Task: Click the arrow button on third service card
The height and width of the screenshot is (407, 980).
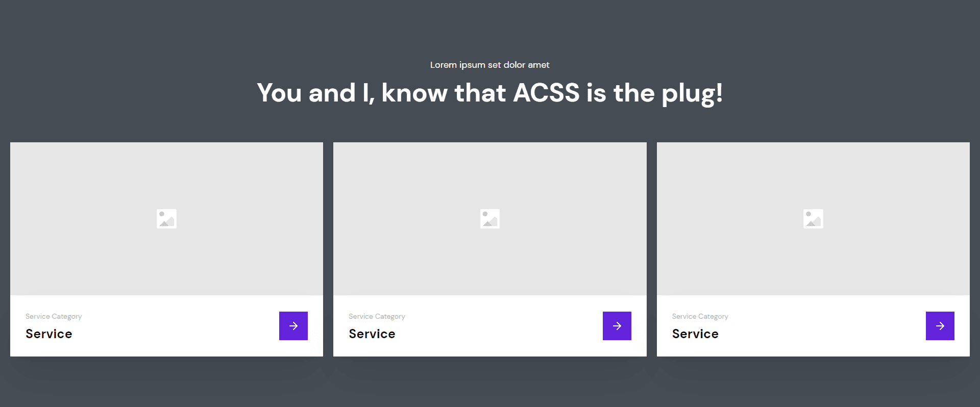Action: (x=940, y=326)
